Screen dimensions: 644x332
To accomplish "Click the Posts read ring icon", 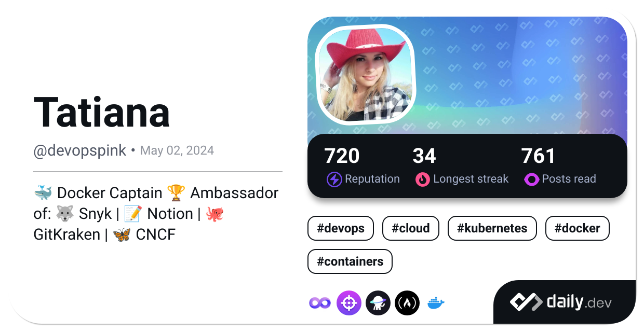I will 531,179.
